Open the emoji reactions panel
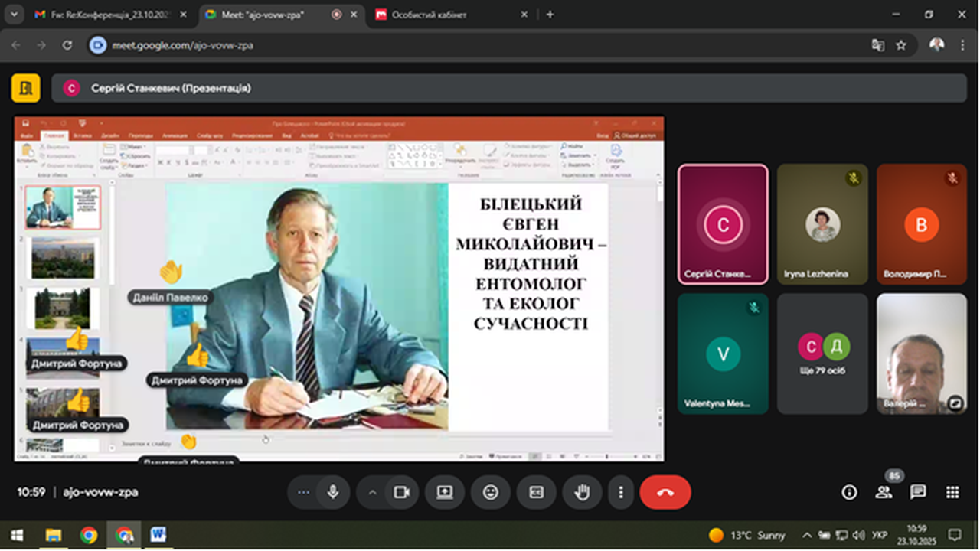 pos(491,492)
